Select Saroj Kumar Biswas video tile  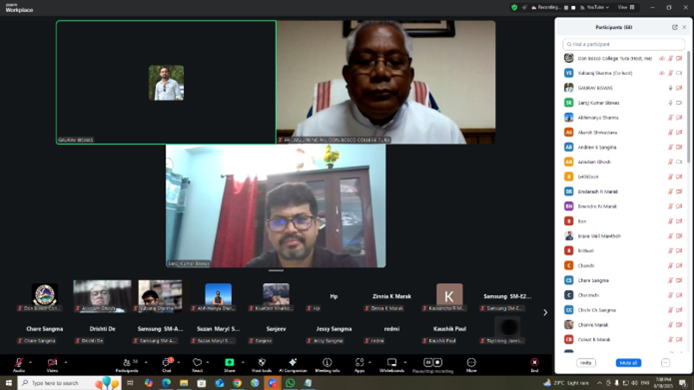[x=276, y=206]
